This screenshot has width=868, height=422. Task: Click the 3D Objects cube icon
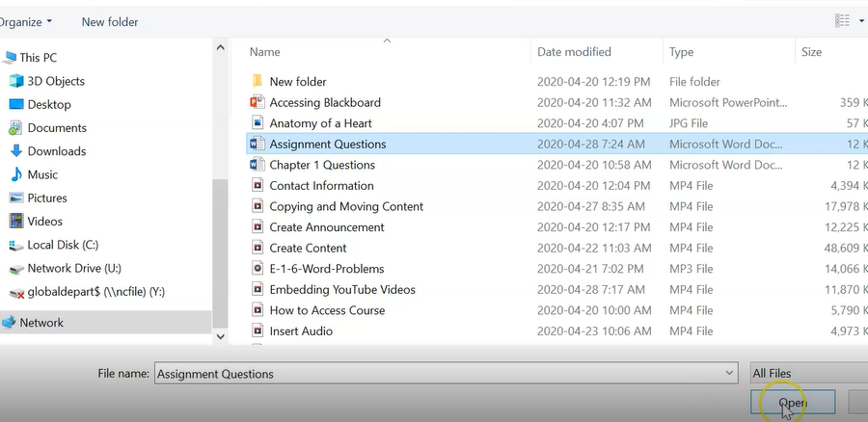pyautogui.click(x=16, y=81)
